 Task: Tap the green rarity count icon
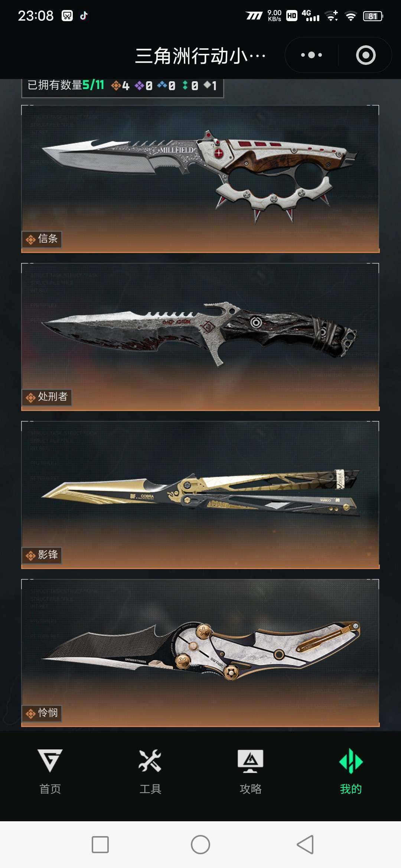click(185, 85)
